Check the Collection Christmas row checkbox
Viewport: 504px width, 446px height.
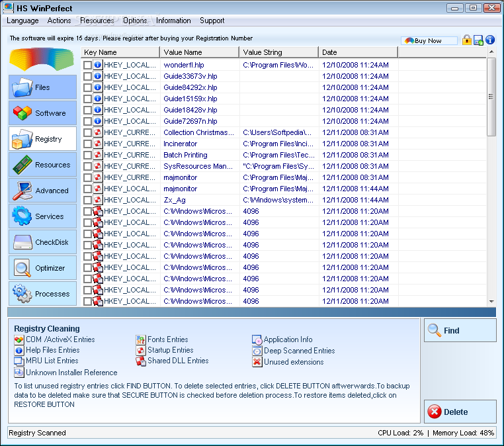[x=87, y=132]
